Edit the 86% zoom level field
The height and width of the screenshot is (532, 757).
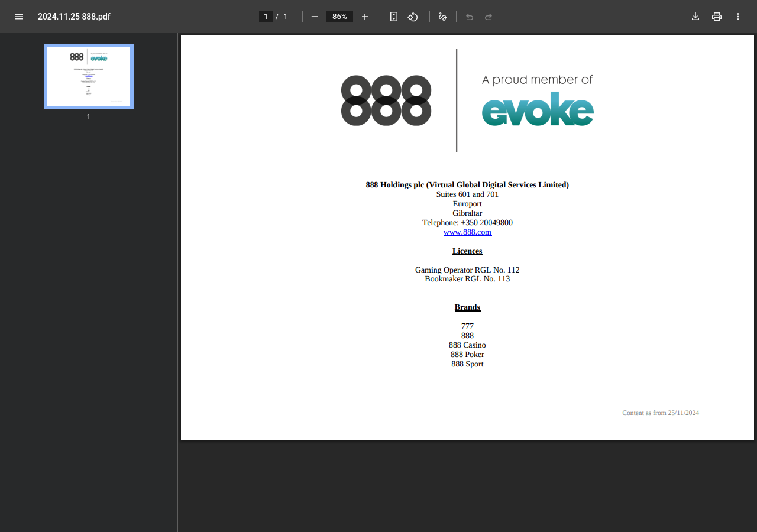tap(339, 17)
